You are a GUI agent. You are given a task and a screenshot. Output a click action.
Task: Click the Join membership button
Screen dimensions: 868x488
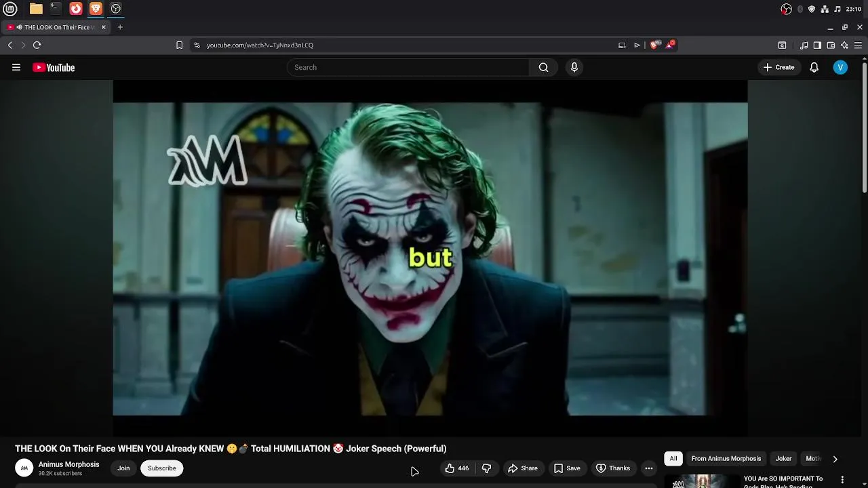click(x=123, y=468)
